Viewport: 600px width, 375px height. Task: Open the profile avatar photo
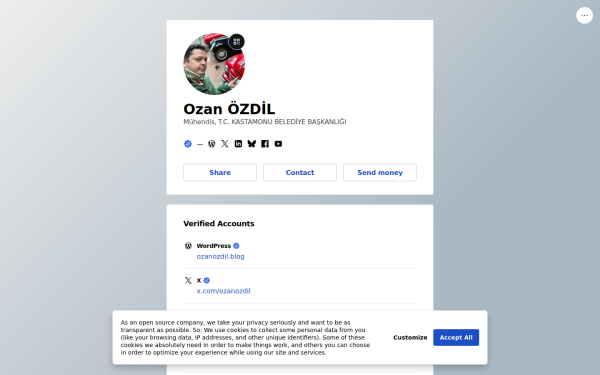(x=214, y=64)
